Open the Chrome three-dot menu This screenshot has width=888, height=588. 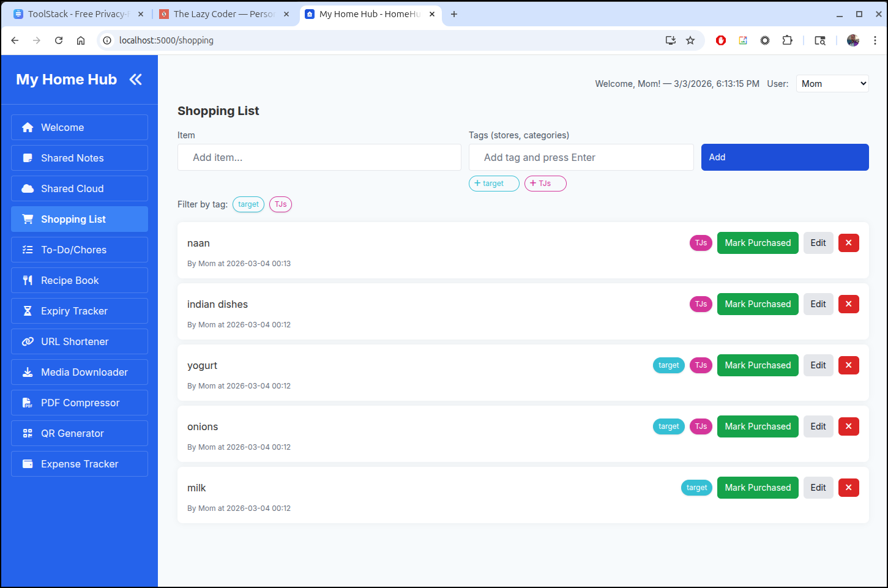click(875, 40)
